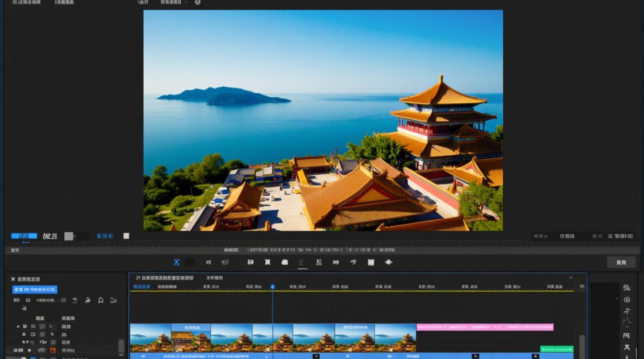Select the marker-shaped icon beside the pen icon

click(x=101, y=300)
